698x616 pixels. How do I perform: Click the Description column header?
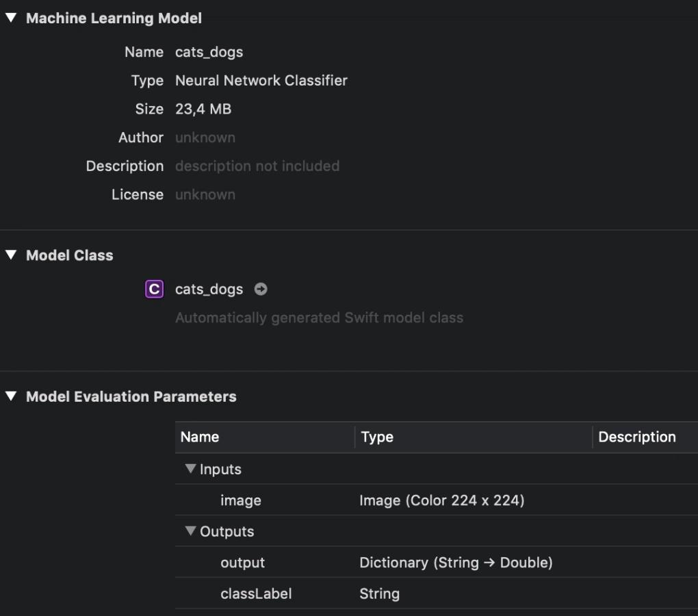(x=636, y=437)
